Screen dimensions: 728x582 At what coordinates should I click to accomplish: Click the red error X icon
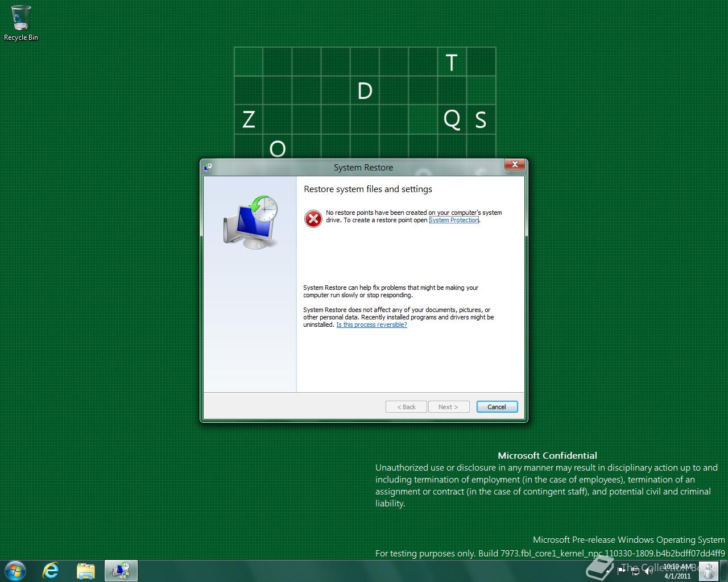[313, 218]
